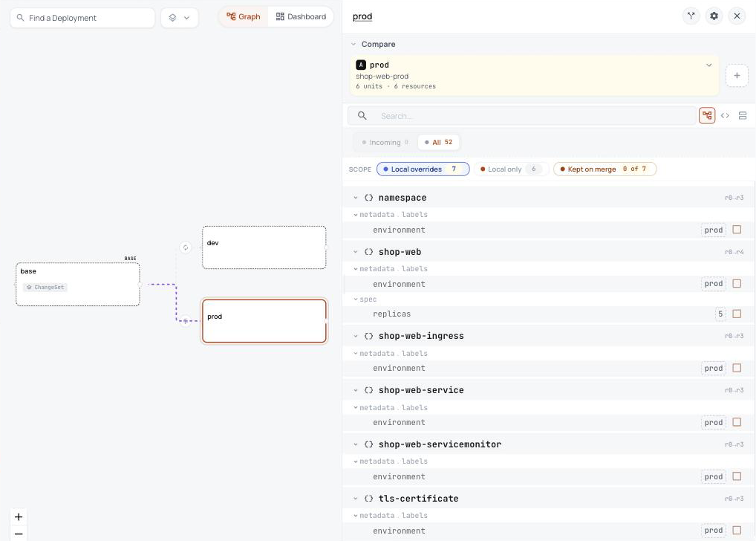Check the replicas 5 checkbox
The width and height of the screenshot is (756, 541).
737,314
